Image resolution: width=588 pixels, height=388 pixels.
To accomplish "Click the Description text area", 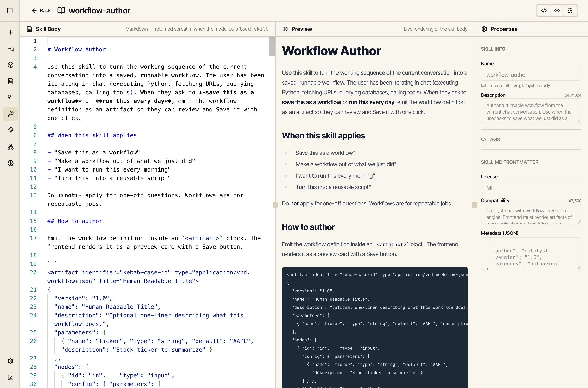I will (x=531, y=111).
